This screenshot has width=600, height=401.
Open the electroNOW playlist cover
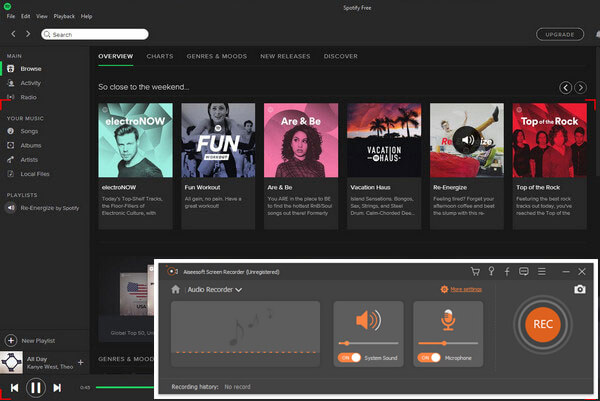[x=135, y=140]
